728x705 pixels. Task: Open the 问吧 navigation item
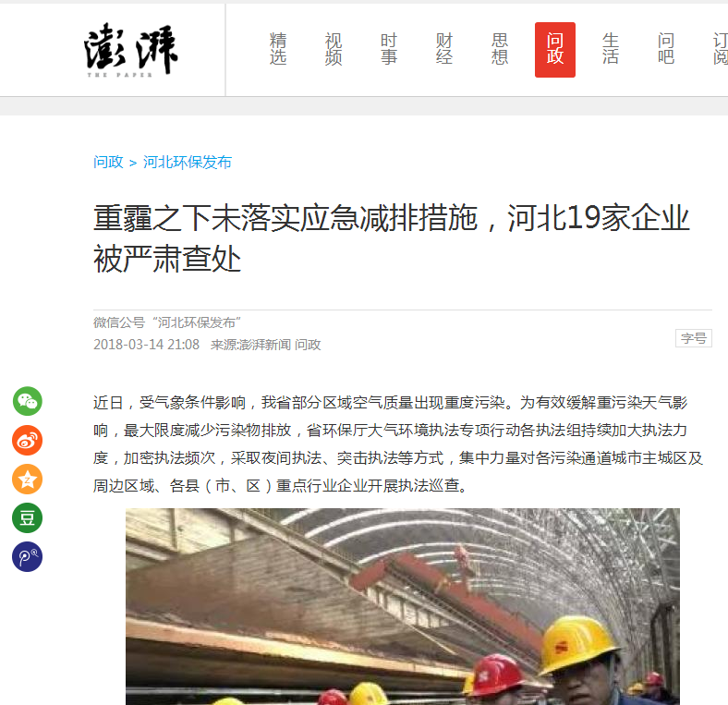pos(666,49)
